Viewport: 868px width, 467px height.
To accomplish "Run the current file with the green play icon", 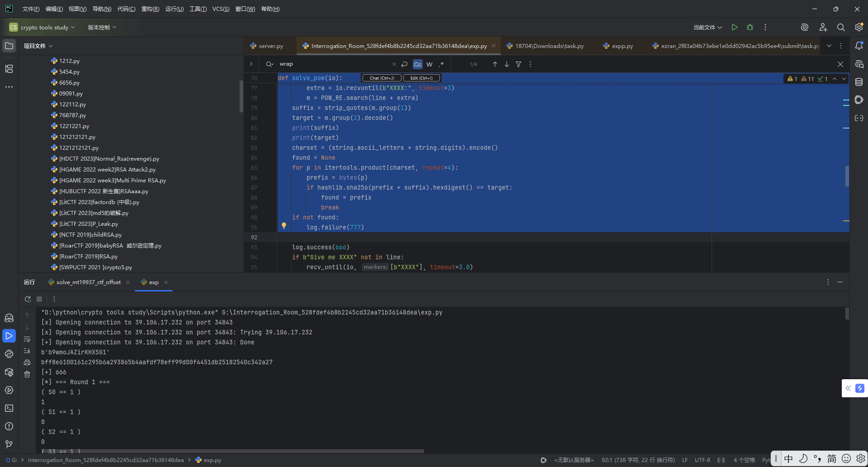I will (x=735, y=27).
